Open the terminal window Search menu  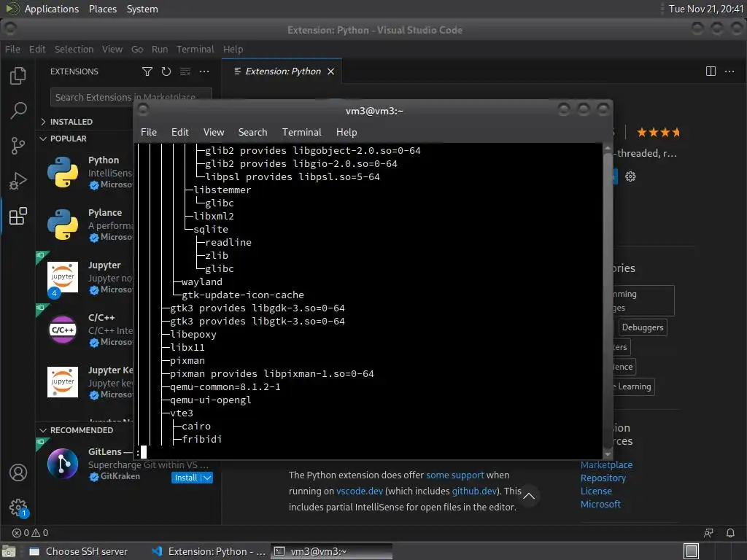pyautogui.click(x=252, y=133)
